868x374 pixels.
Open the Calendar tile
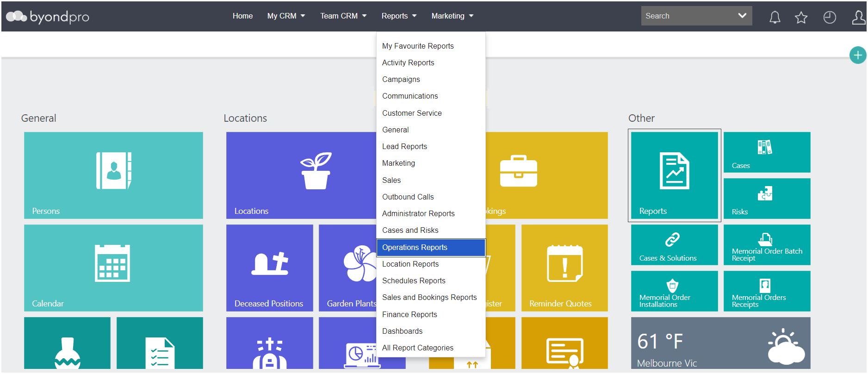tap(113, 268)
